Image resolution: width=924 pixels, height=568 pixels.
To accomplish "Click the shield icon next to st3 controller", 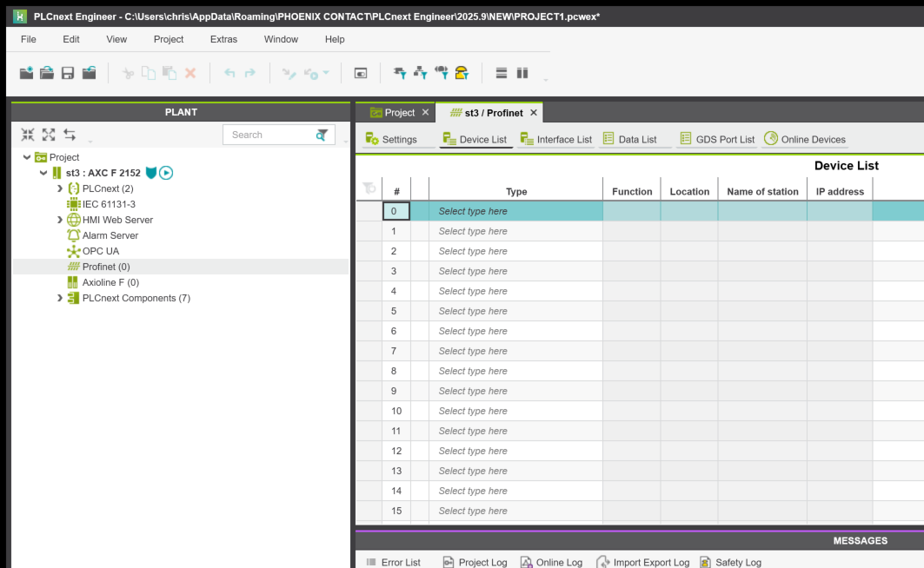I will (x=151, y=173).
